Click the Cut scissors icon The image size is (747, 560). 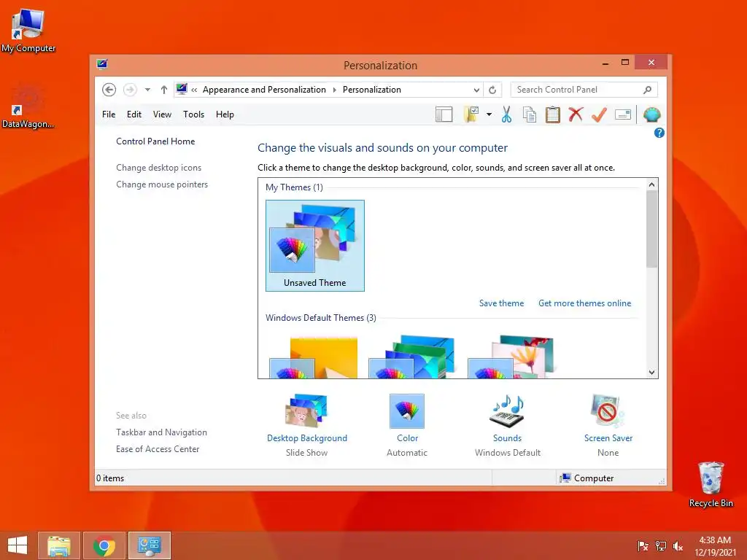pyautogui.click(x=506, y=114)
